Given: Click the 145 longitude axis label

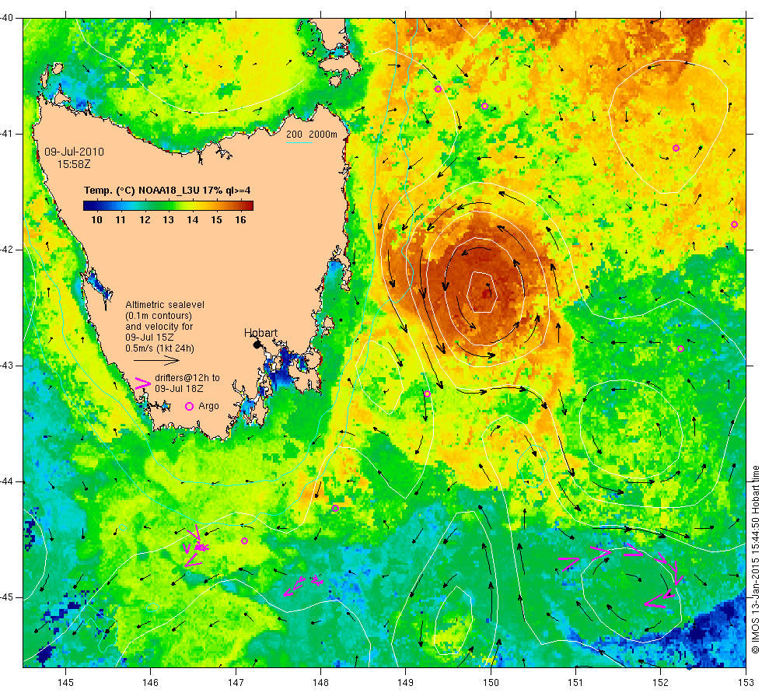Looking at the screenshot, I should pos(65,683).
